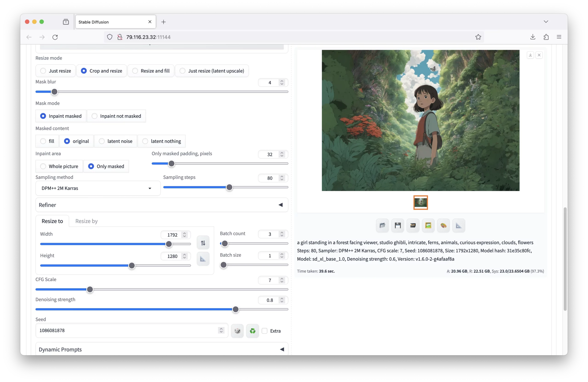Click the Denoising strength slider

(162, 310)
